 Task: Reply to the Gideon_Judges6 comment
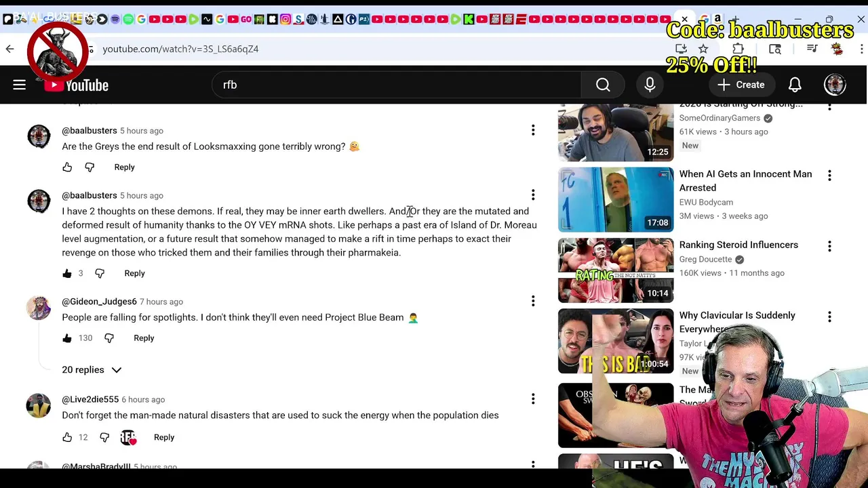144,338
